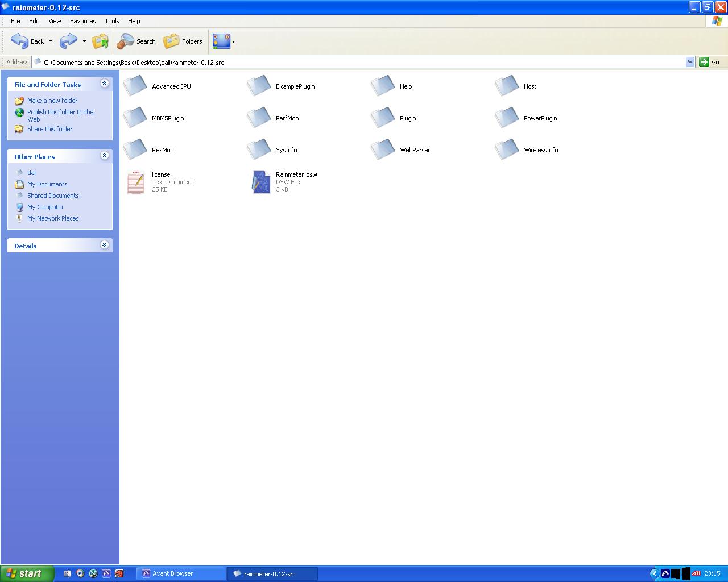
Task: Switch to Avant Browser taskbar button
Action: point(181,573)
